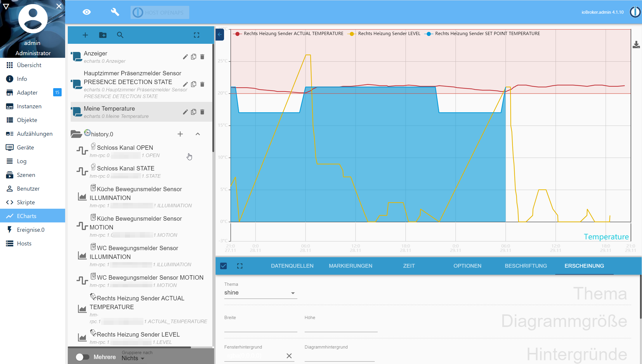This screenshot has width=642, height=364.
Task: Delete the Anzeiger chart
Action: 202,57
